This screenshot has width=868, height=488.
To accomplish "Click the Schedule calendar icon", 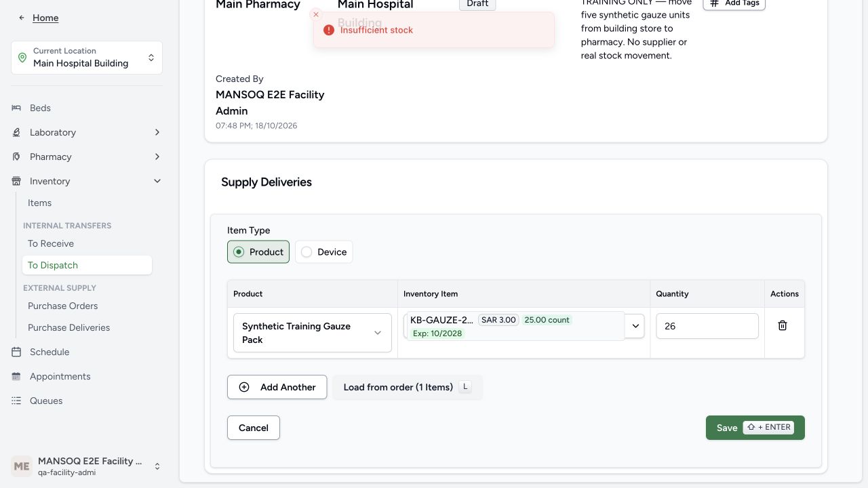I will click(16, 352).
